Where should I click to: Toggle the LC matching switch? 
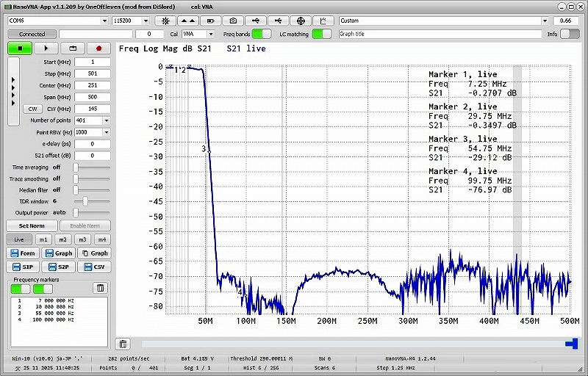(321, 34)
